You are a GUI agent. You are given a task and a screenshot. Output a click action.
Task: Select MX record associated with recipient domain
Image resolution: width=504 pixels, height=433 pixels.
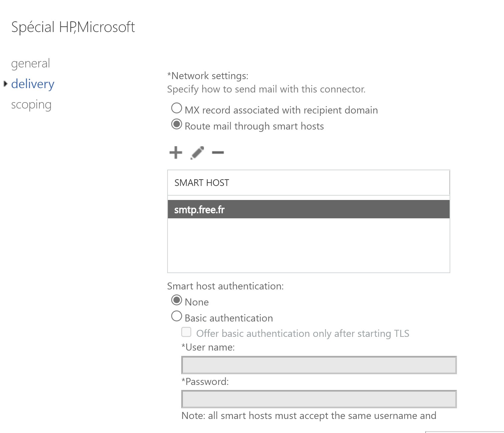click(177, 108)
